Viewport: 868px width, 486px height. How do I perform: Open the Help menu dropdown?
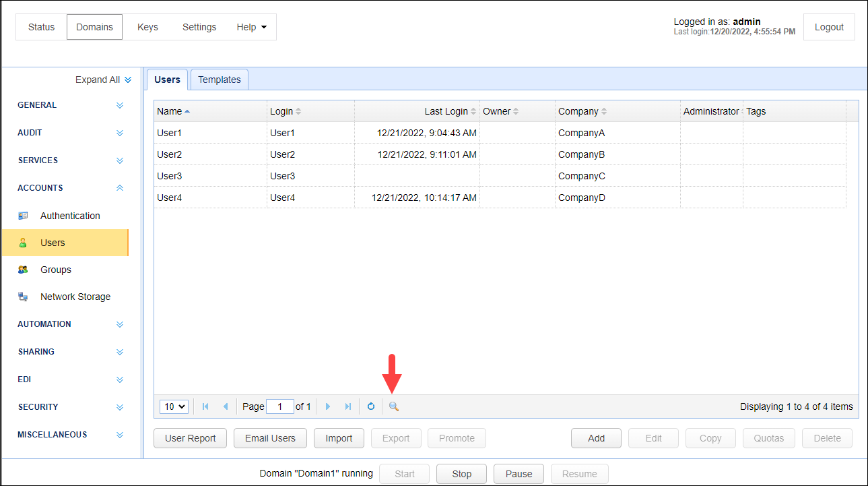click(251, 26)
